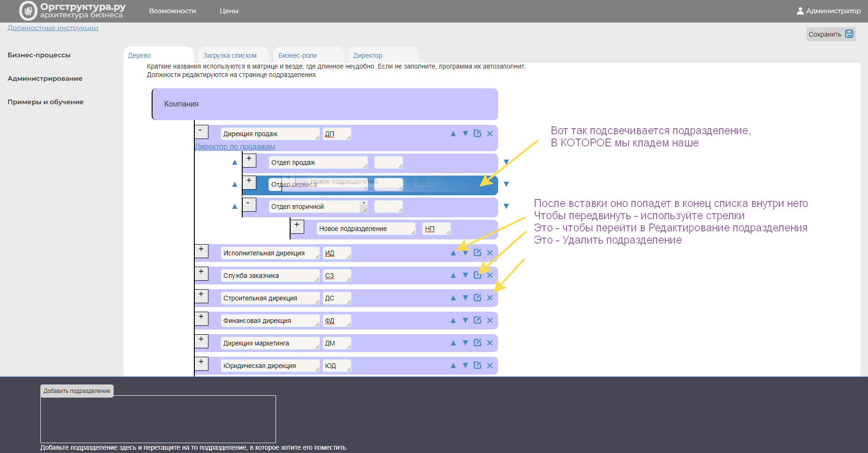Image resolution: width=868 pixels, height=453 pixels.
Task: Delete the Юридическая дирекция row
Action: pyautogui.click(x=490, y=365)
